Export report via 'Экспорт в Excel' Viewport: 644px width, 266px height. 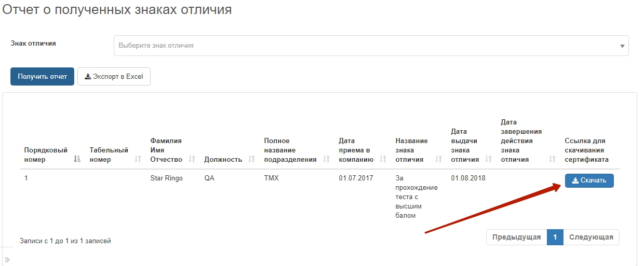[114, 76]
